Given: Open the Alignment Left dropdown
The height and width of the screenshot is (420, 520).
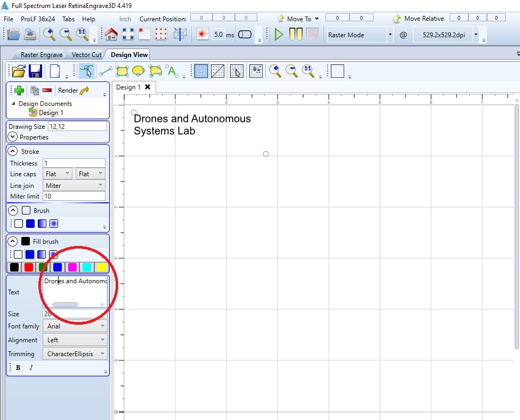Looking at the screenshot, I should tap(75, 340).
